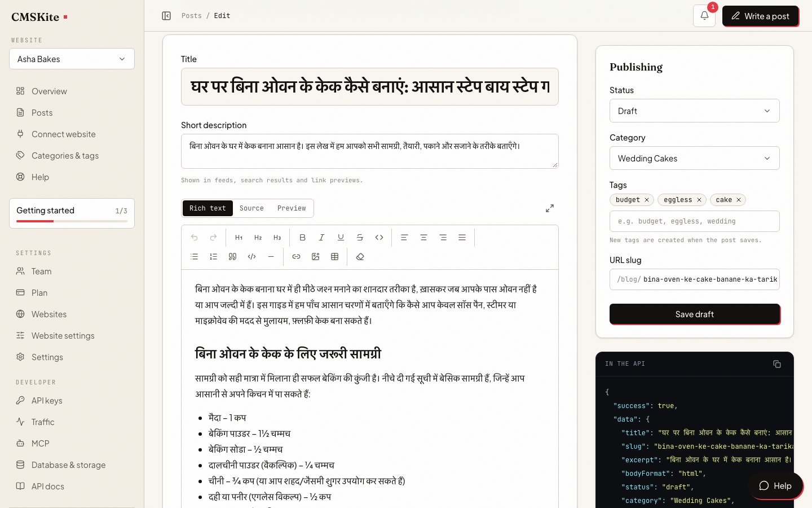Copy the API JSON snippet
This screenshot has width=812, height=508.
tap(777, 364)
